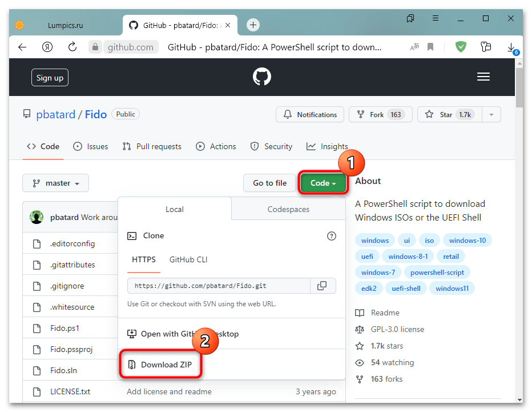Open the .whitesource file
The height and width of the screenshot is (412, 532).
pos(72,307)
